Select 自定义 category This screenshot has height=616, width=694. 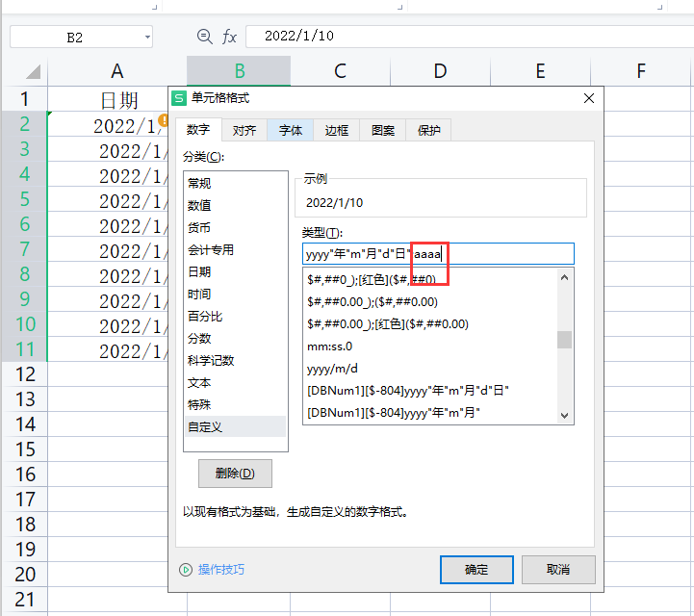(236, 427)
